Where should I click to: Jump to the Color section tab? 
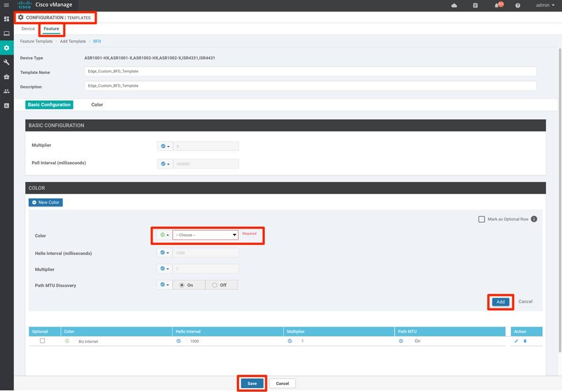tap(97, 105)
